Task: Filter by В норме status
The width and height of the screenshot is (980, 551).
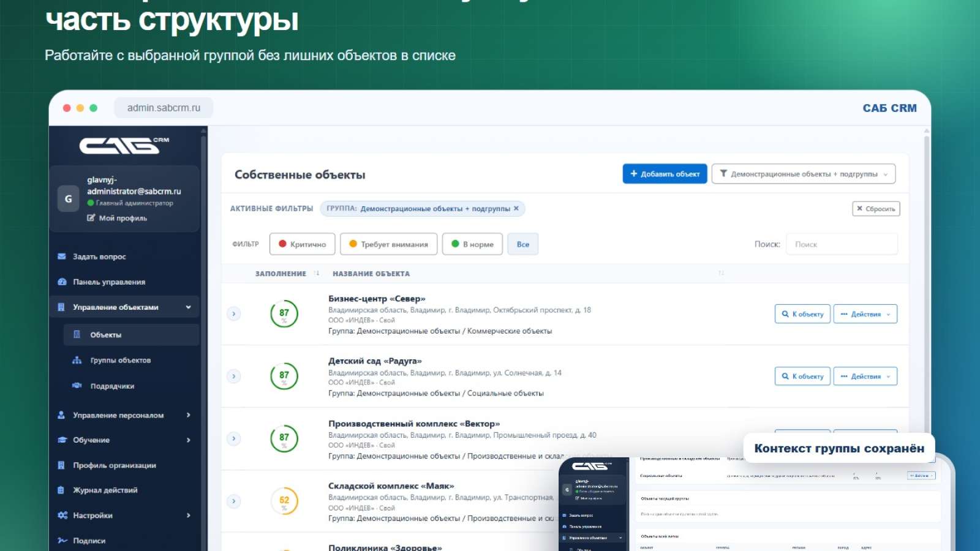Action: [x=472, y=244]
